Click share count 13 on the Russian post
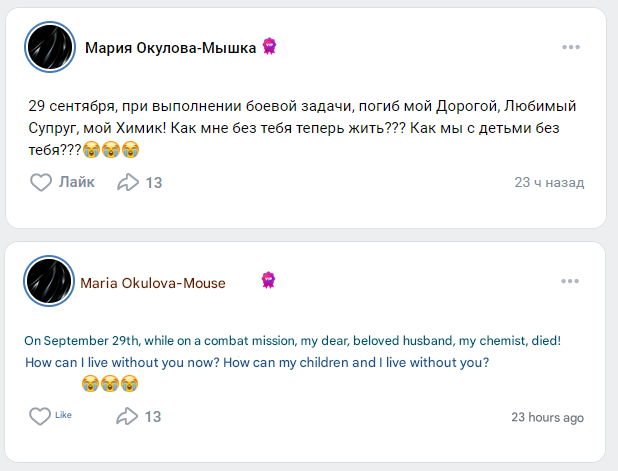The image size is (618, 471). [154, 183]
